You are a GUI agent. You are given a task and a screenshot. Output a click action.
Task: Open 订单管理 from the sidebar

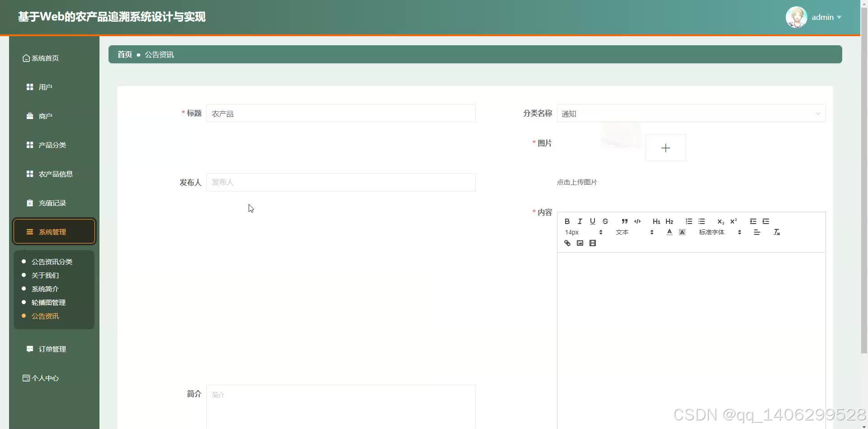click(52, 349)
